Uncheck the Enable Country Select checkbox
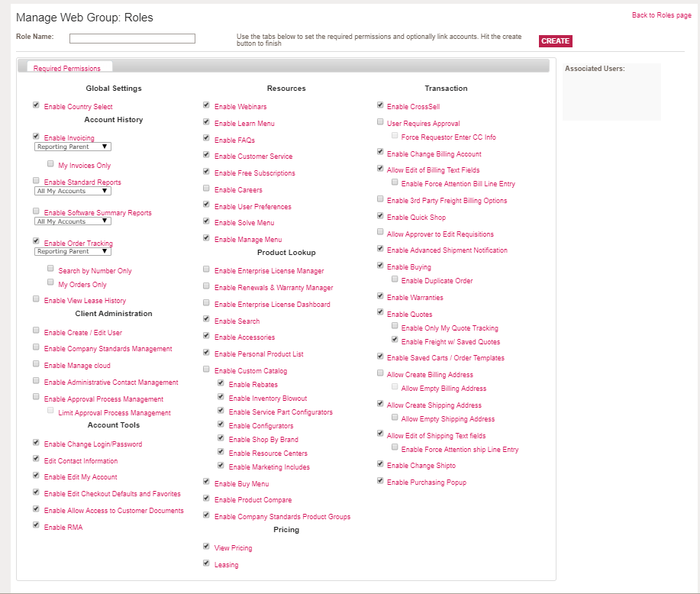 [x=37, y=105]
